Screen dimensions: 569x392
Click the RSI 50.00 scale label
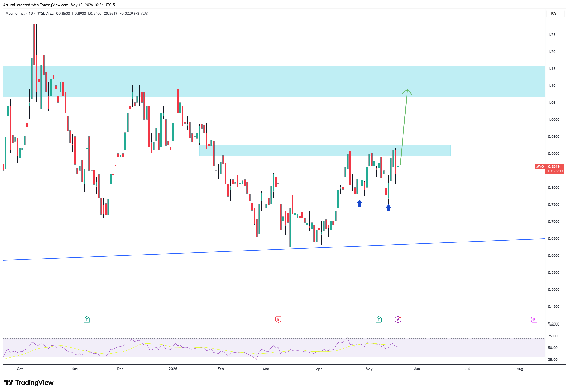(552, 348)
